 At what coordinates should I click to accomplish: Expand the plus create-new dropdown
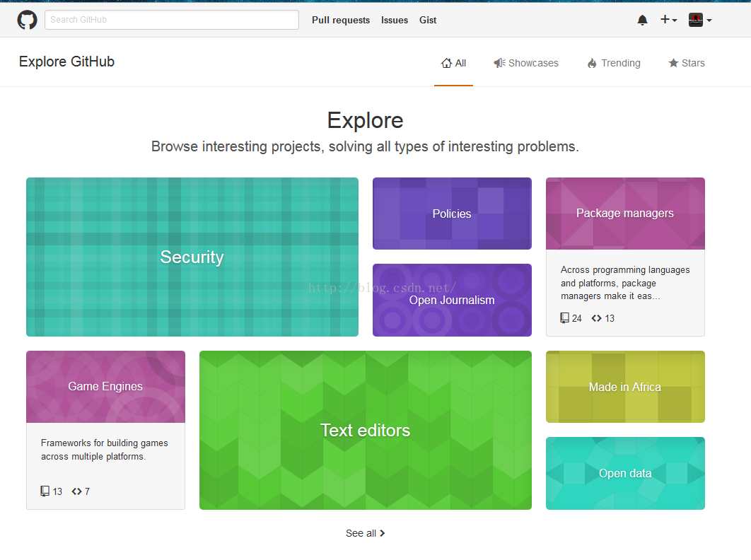click(x=668, y=20)
